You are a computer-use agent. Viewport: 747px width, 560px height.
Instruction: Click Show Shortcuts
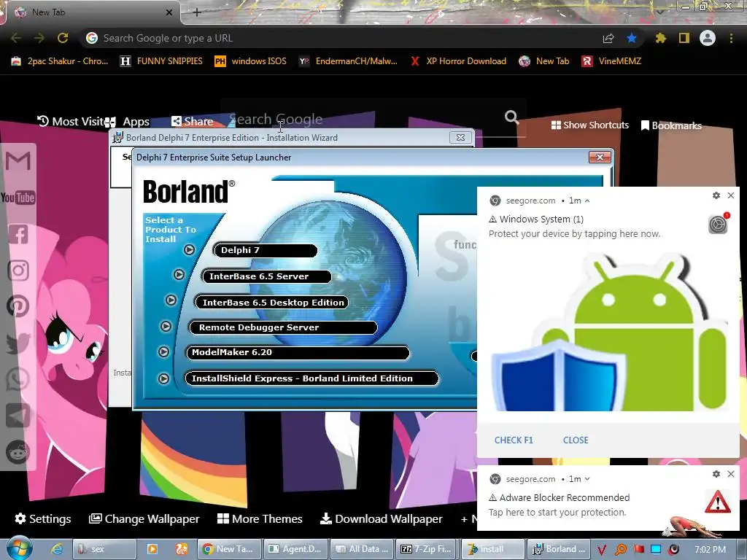click(x=589, y=125)
